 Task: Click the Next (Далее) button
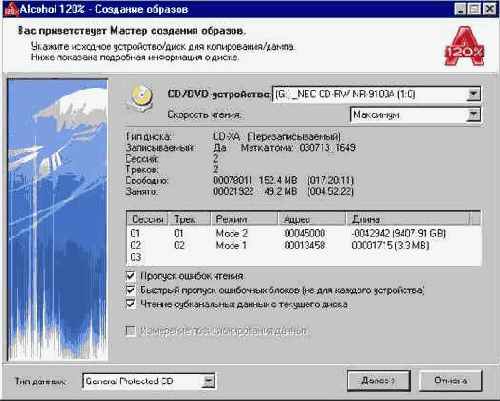[x=379, y=380]
